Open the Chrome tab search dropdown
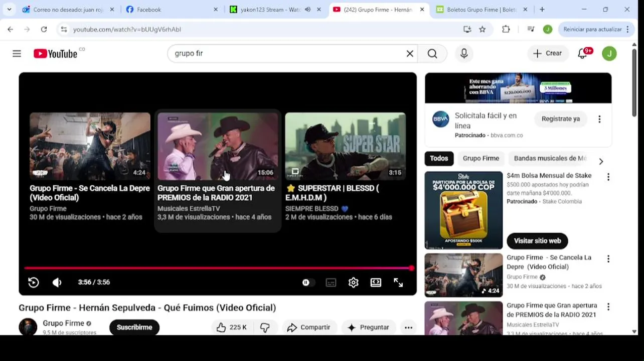 [9, 9]
